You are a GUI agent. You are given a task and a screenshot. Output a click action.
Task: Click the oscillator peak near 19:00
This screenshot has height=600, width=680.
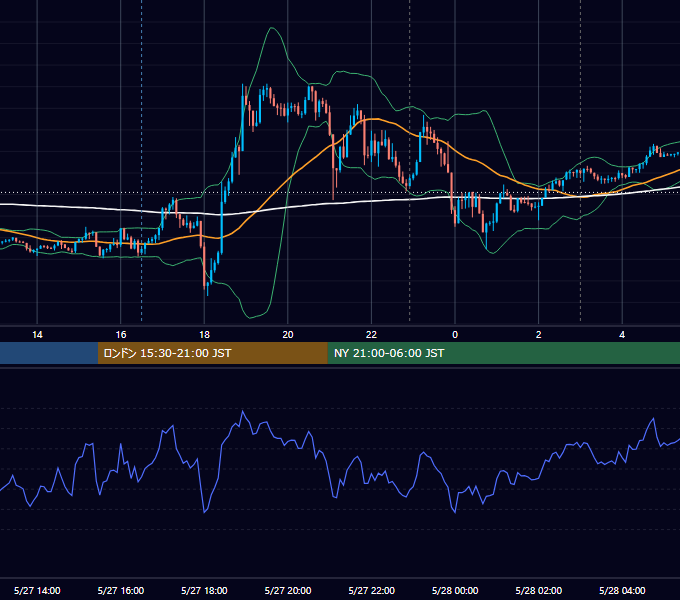pyautogui.click(x=242, y=411)
